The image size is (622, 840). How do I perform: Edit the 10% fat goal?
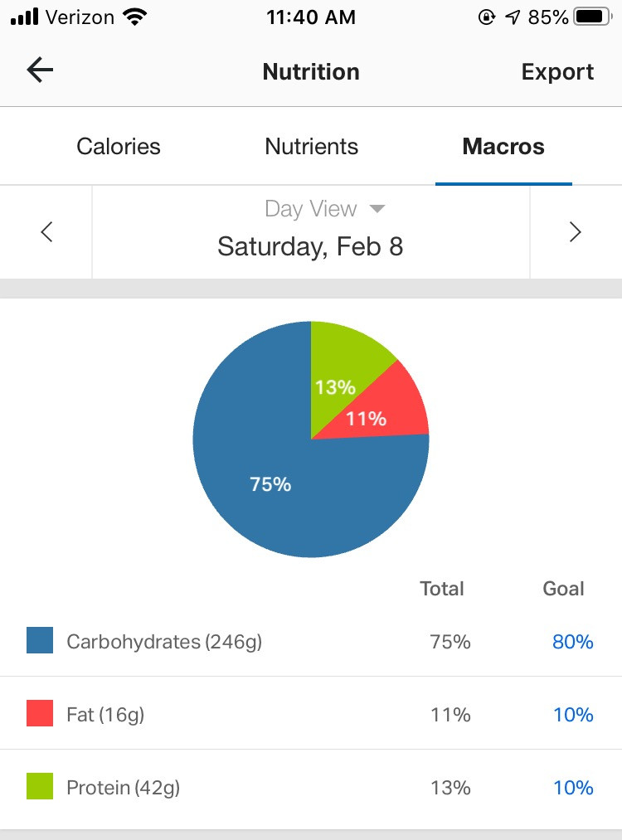pyautogui.click(x=573, y=714)
